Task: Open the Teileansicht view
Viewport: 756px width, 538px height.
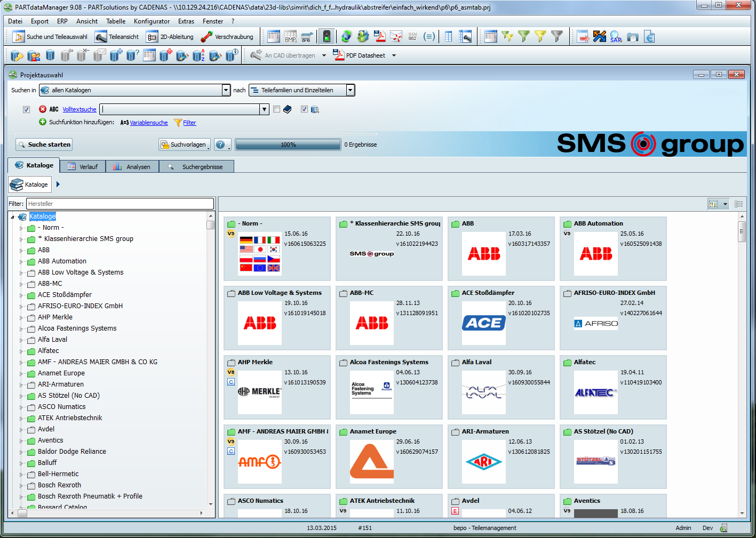Action: click(x=118, y=36)
